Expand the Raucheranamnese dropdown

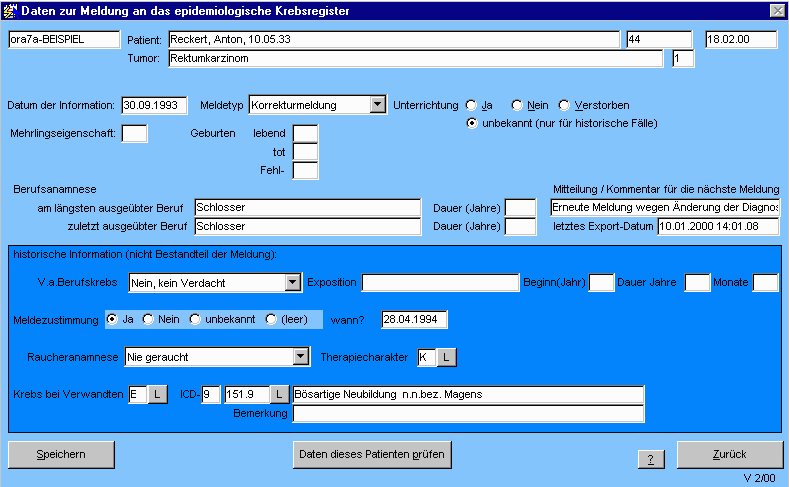301,356
